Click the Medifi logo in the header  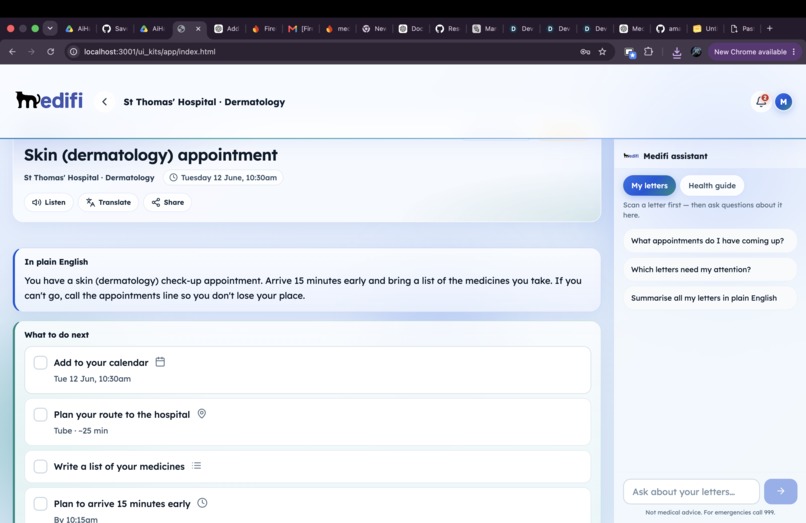pyautogui.click(x=49, y=100)
